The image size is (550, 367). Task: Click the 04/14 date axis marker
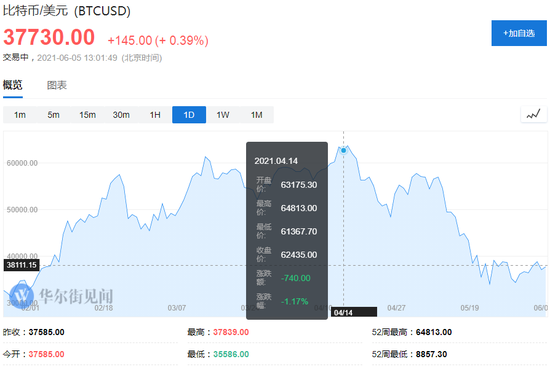coord(354,312)
